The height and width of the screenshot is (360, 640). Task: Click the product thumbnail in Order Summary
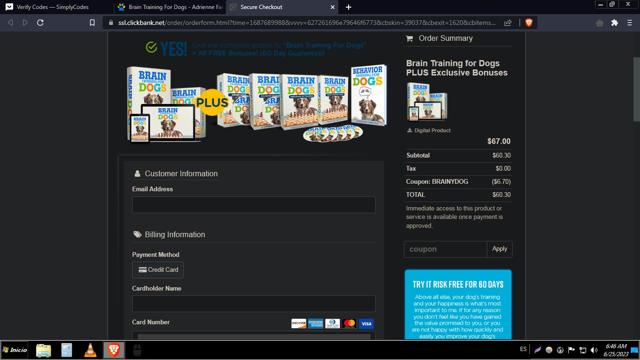tap(427, 102)
